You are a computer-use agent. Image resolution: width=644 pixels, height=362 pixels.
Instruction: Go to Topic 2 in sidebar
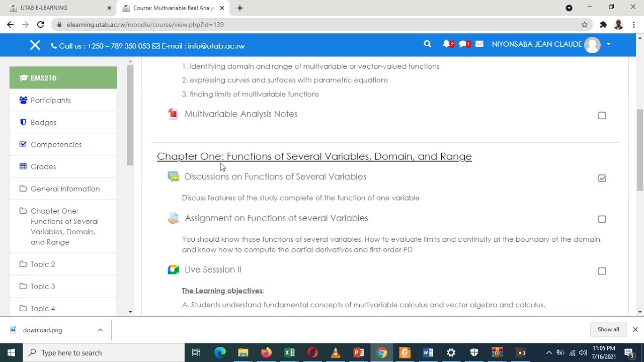coord(63,264)
